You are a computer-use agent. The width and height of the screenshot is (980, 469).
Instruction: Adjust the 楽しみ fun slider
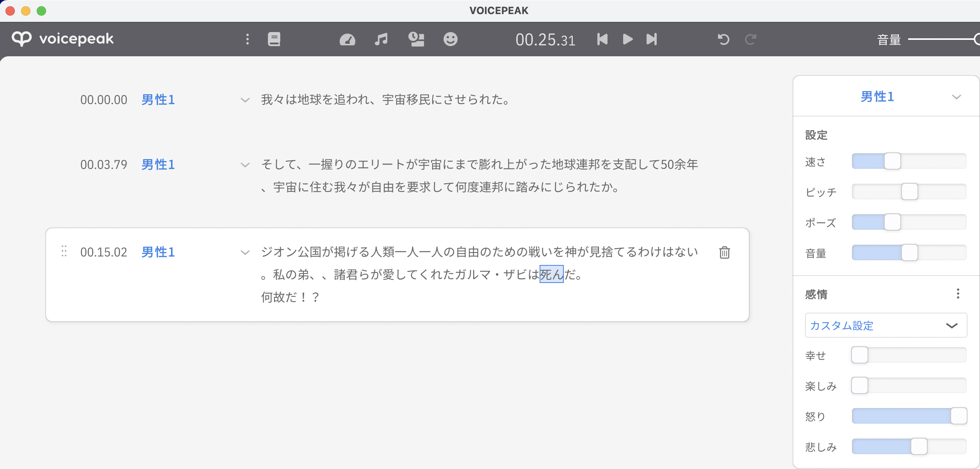tap(909, 385)
